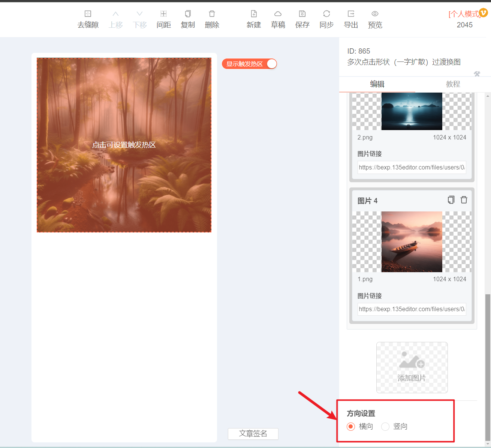This screenshot has height=448, width=491.
Task: Click the 文章签名 button
Action: click(253, 434)
